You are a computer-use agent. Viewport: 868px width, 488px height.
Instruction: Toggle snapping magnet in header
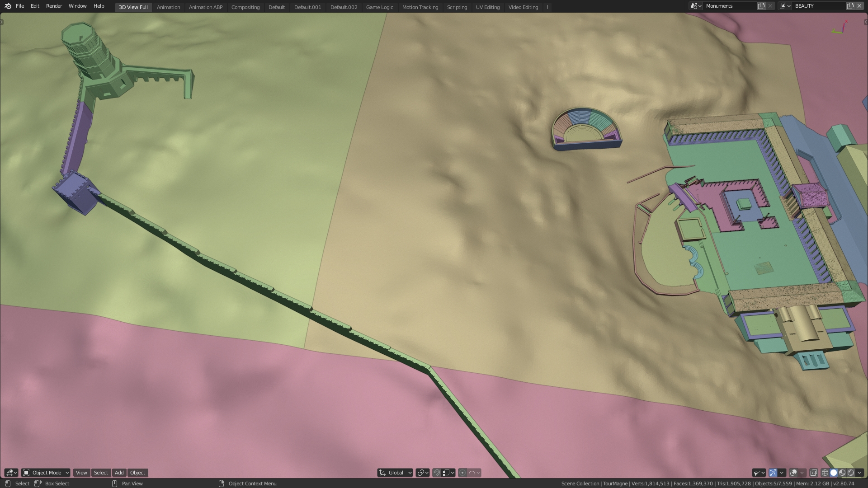pyautogui.click(x=437, y=473)
